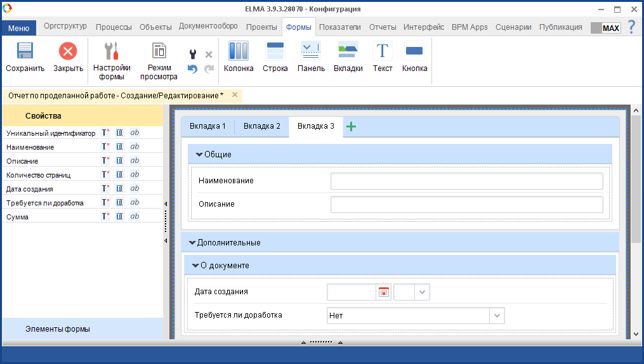Switch to Preview mode (Режим просмотра)
This screenshot has width=644, height=364.
(159, 52)
